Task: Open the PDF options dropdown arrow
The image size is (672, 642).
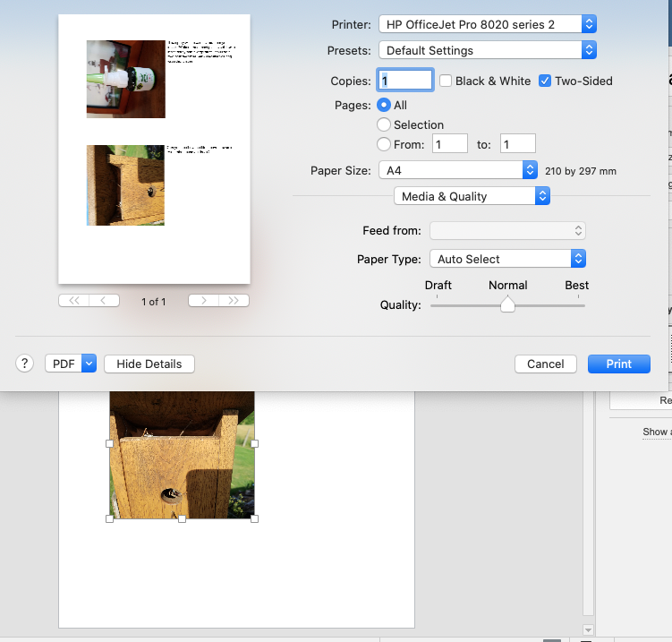Action: coord(89,364)
